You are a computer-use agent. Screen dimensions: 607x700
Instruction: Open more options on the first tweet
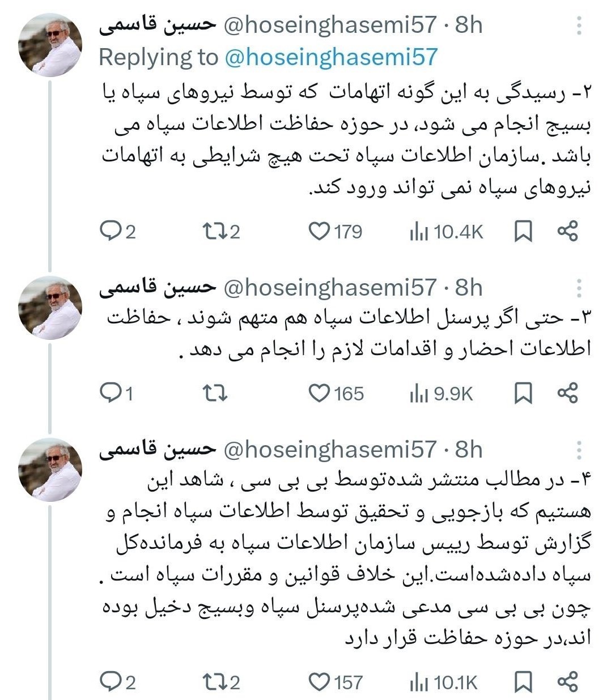click(579, 25)
